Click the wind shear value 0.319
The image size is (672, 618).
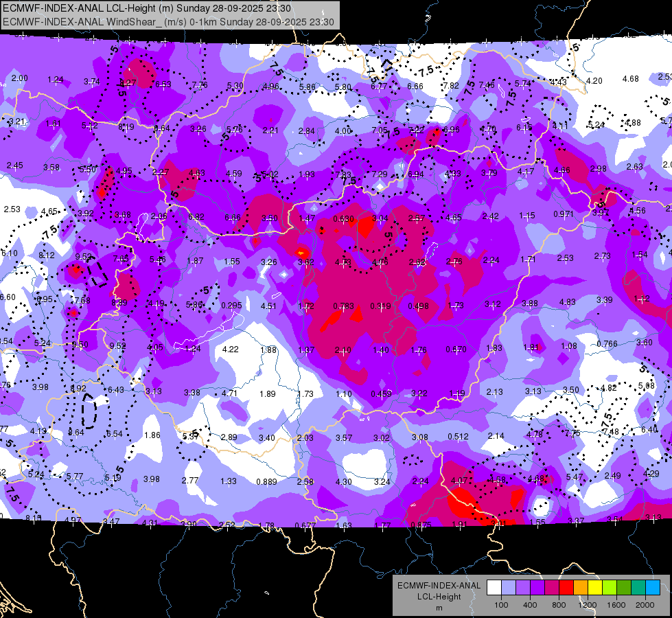coord(380,306)
